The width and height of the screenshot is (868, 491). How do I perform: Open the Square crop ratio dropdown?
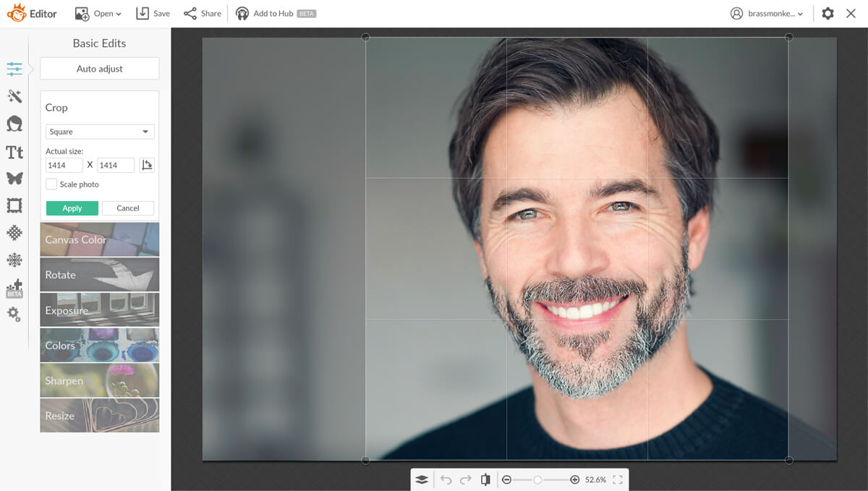coord(99,132)
